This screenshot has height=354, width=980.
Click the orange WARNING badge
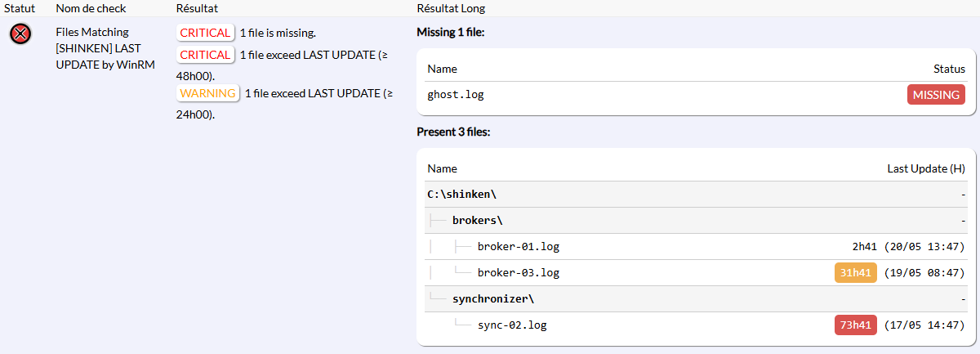[x=207, y=93]
